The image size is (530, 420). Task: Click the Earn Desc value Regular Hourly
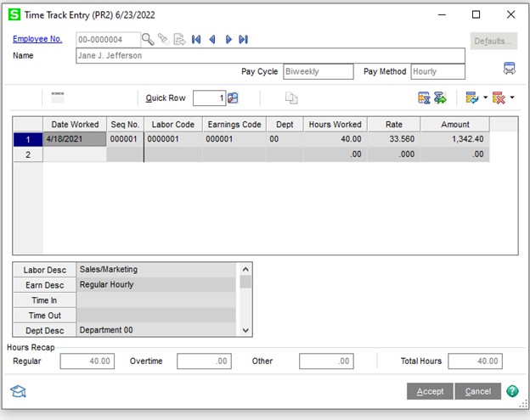point(155,284)
